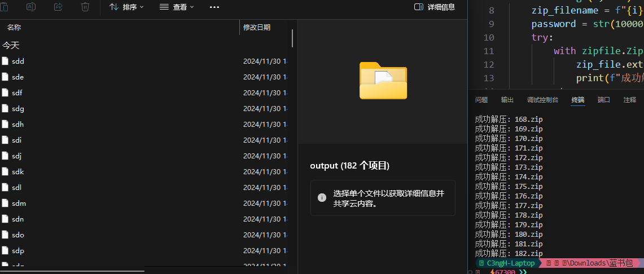This screenshot has height=274, width=644.
Task: Click the info icon in cloud message
Action: click(322, 197)
